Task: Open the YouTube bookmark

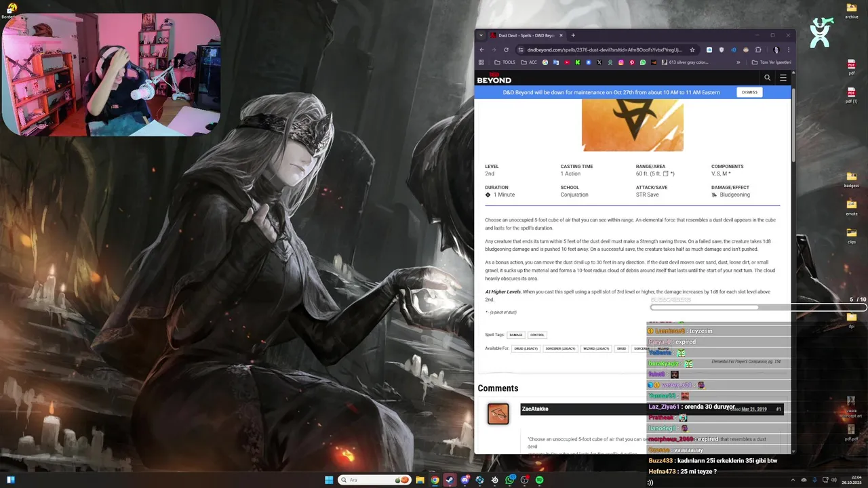Action: pyautogui.click(x=567, y=62)
